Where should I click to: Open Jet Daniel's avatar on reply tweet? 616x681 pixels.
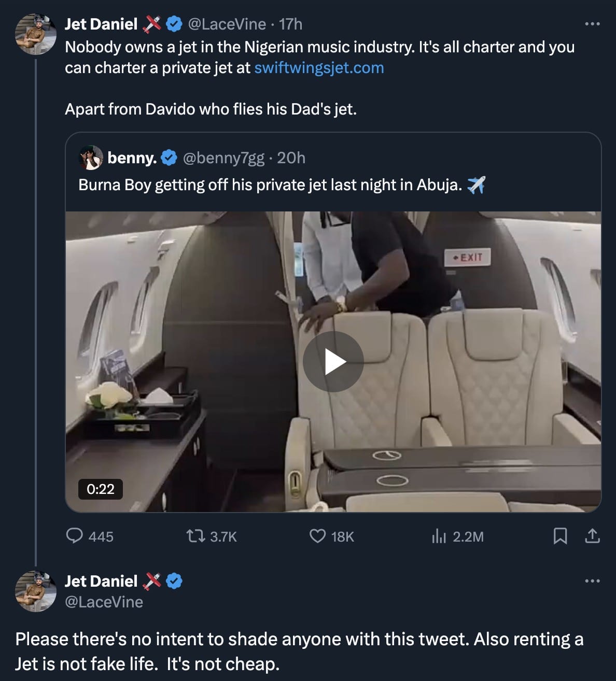click(x=35, y=591)
